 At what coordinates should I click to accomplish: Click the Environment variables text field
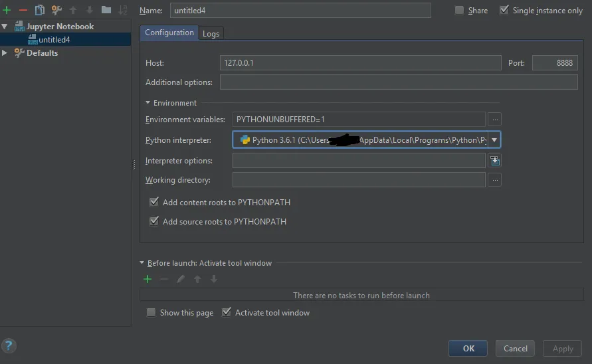pos(359,120)
